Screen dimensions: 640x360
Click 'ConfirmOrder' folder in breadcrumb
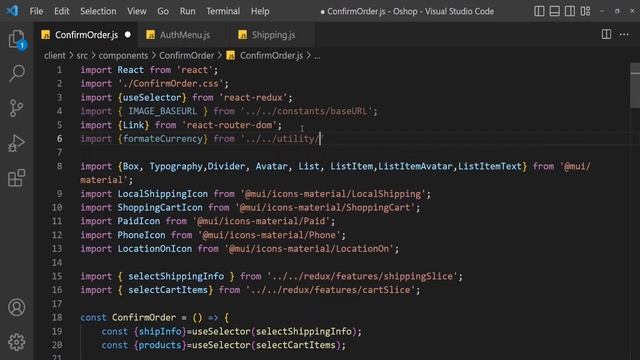tap(187, 56)
